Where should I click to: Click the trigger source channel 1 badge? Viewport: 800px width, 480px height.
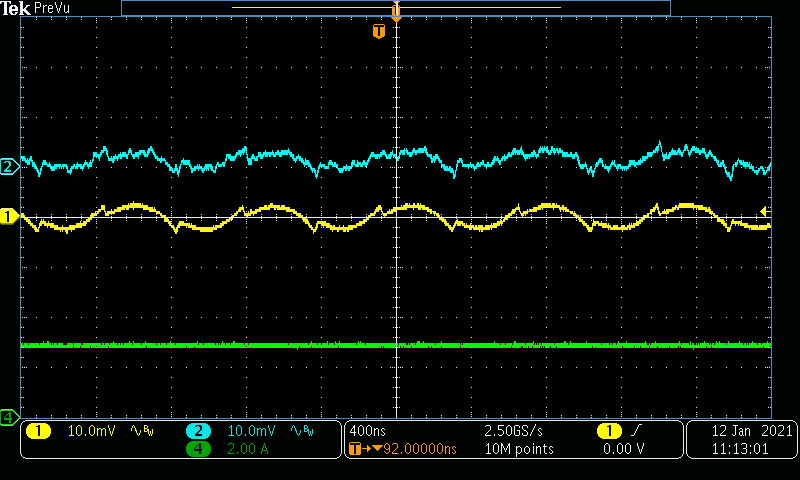click(x=608, y=431)
